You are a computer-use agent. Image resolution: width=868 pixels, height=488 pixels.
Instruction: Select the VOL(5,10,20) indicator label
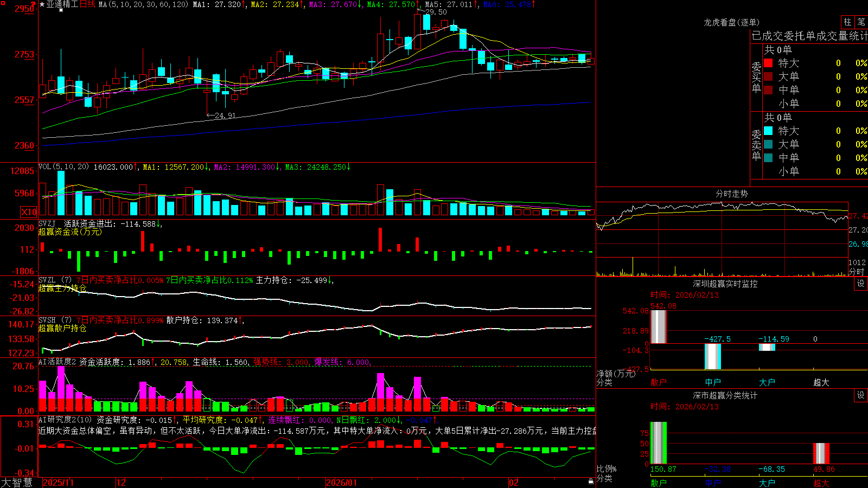(63, 167)
